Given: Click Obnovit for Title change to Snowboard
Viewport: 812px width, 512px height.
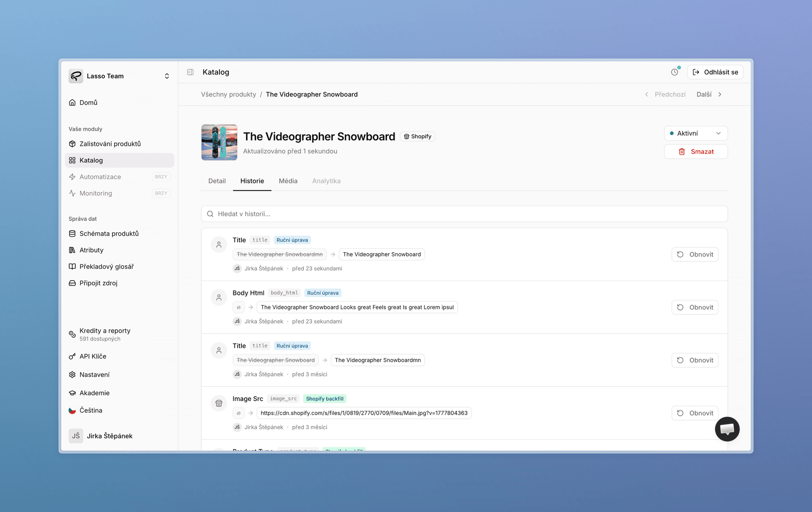Looking at the screenshot, I should tap(695, 254).
